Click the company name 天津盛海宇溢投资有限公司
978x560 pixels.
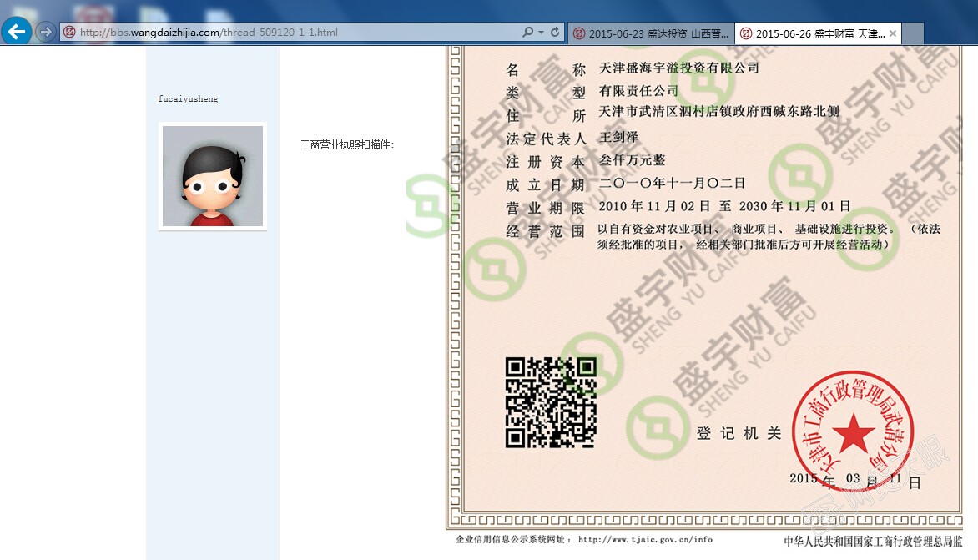[x=679, y=68]
